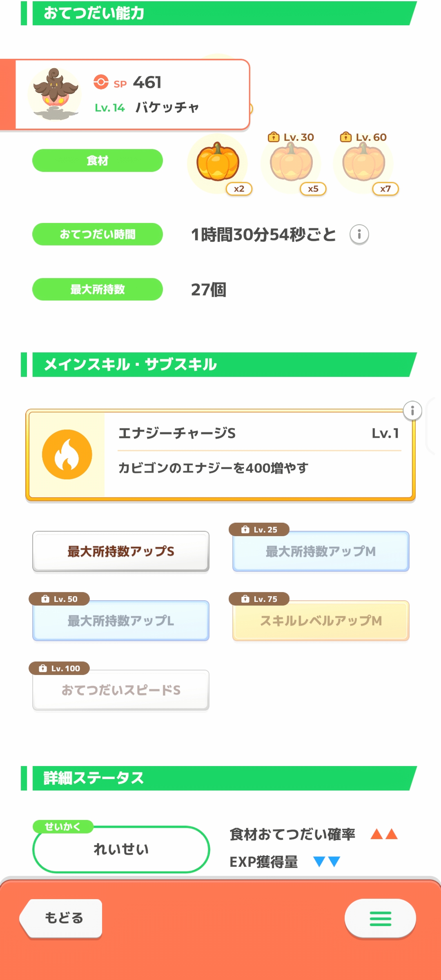The width and height of the screenshot is (441, 980).
Task: Tap the 最大所持数 green label
Action: coord(98,290)
